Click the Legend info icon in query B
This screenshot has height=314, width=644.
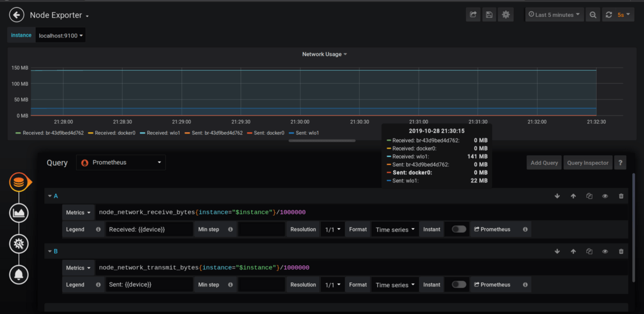click(x=98, y=284)
